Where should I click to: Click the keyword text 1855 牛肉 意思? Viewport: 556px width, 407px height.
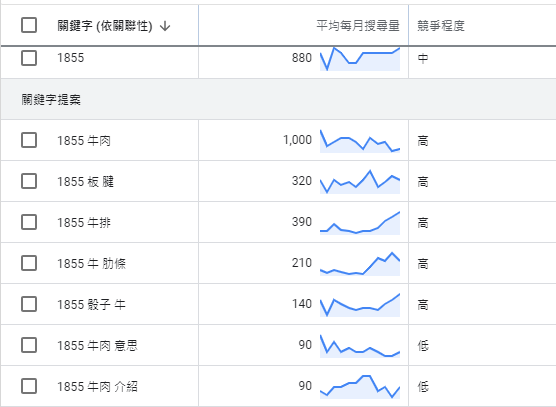[98, 346]
